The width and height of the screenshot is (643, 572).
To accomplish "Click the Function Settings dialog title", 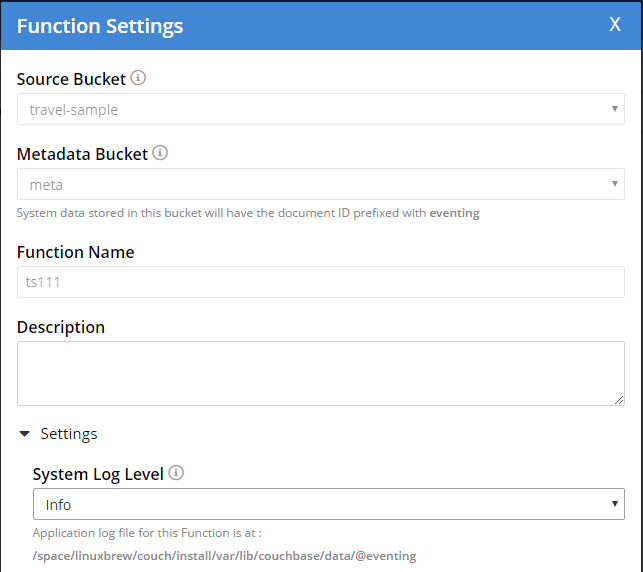I will tap(100, 26).
